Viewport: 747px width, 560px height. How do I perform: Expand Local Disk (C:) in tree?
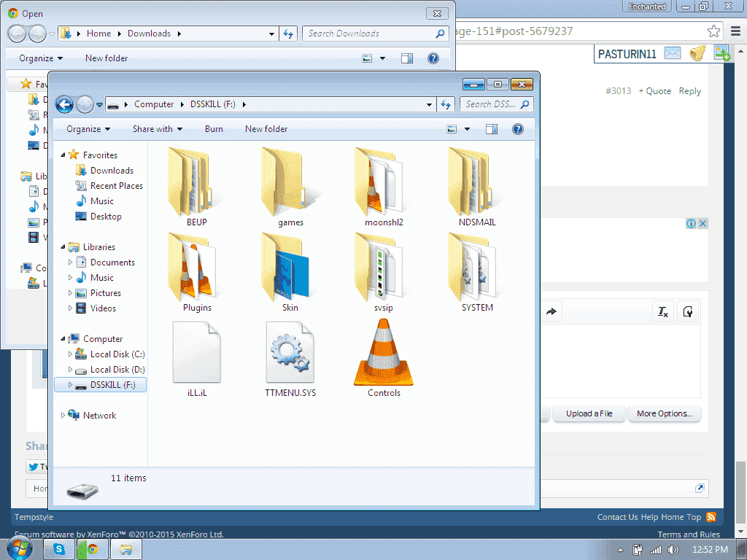(70, 354)
